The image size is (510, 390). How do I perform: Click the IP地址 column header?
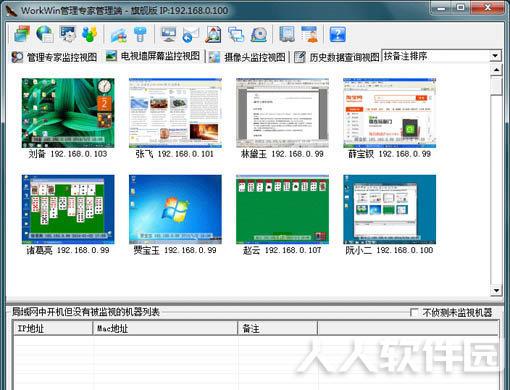point(53,328)
